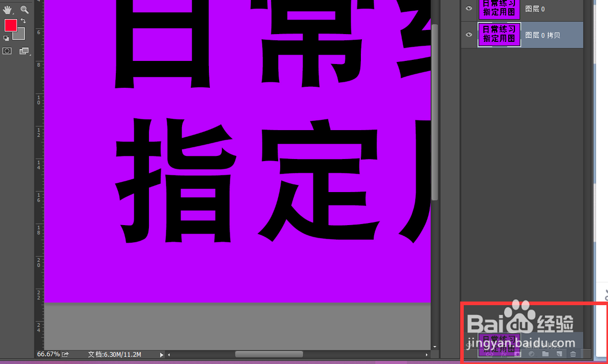Image resolution: width=608 pixels, height=364 pixels.
Task: Click the horizontal scrollbar thumb
Action: 269,354
